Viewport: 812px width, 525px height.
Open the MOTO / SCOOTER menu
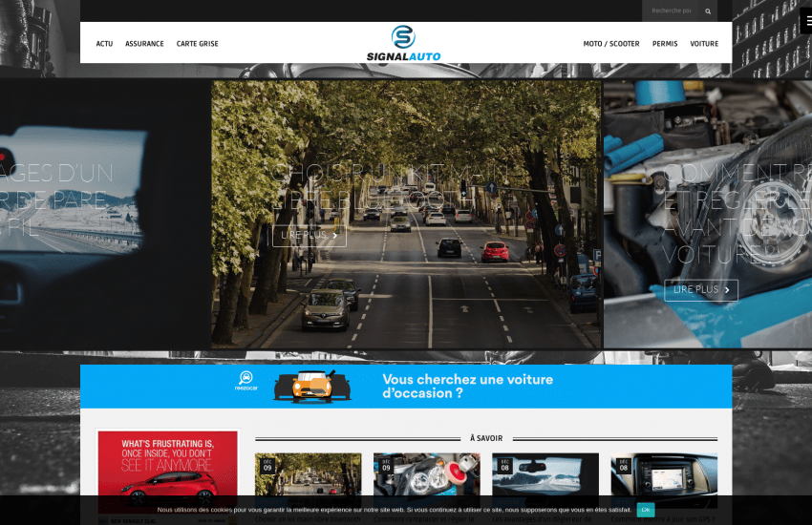pyautogui.click(x=611, y=44)
